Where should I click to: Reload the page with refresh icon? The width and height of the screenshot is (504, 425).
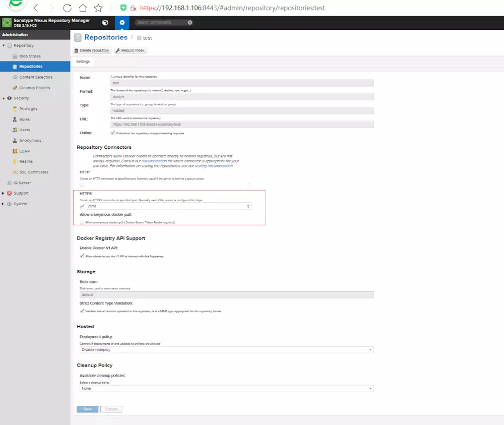coord(67,8)
